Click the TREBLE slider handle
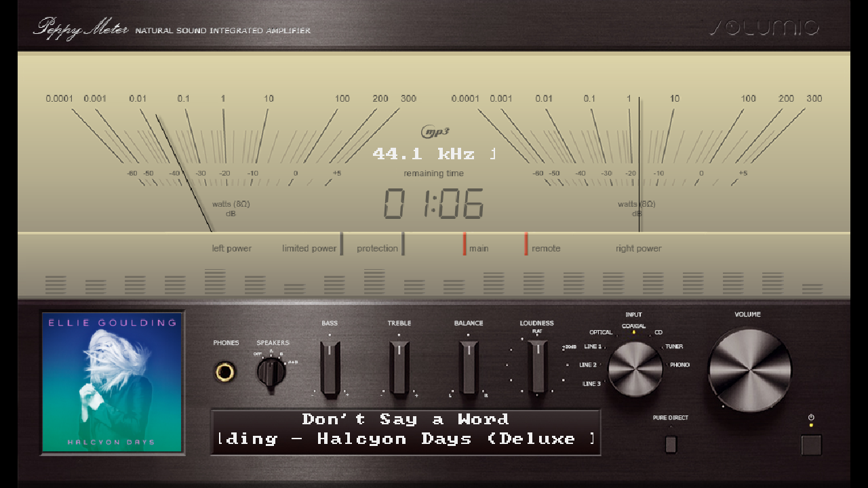This screenshot has width=868, height=488. [x=399, y=368]
